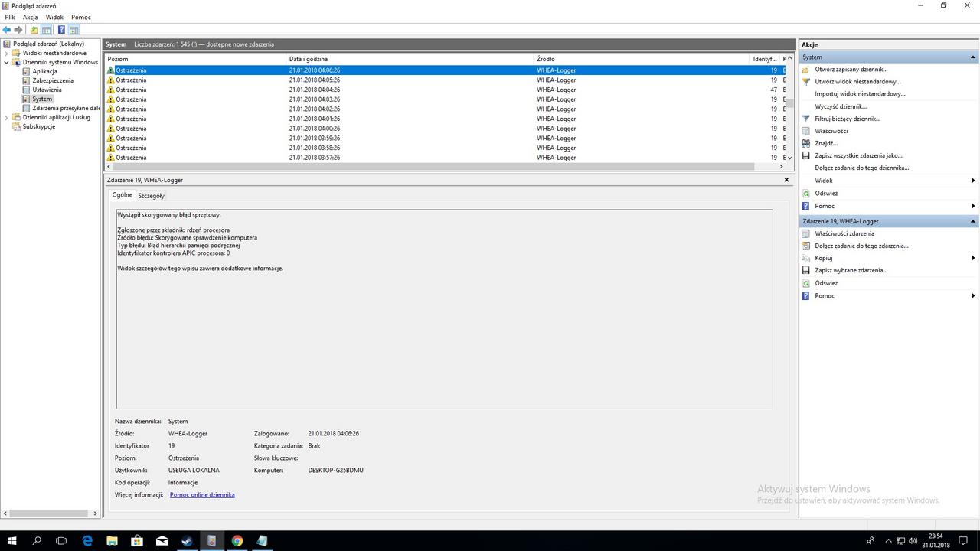The width and height of the screenshot is (980, 551).
Task: Switch to the Szczegóły tab
Action: tap(151, 196)
